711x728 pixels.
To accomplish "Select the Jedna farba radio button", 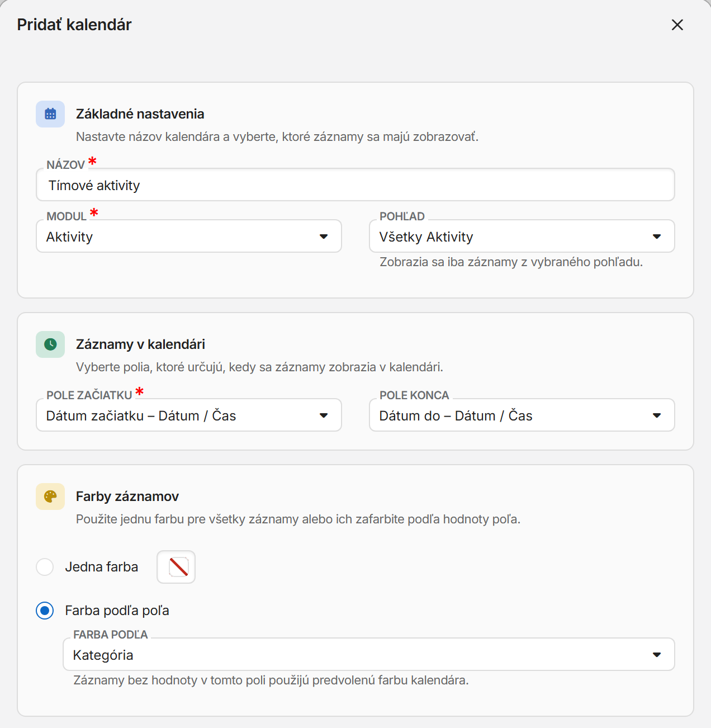I will [x=45, y=567].
